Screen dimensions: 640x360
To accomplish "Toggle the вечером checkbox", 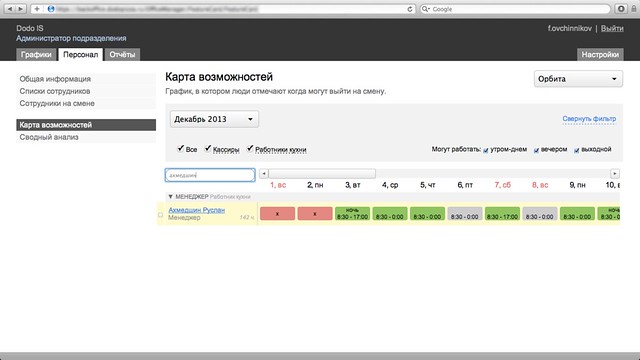I will pyautogui.click(x=536, y=150).
